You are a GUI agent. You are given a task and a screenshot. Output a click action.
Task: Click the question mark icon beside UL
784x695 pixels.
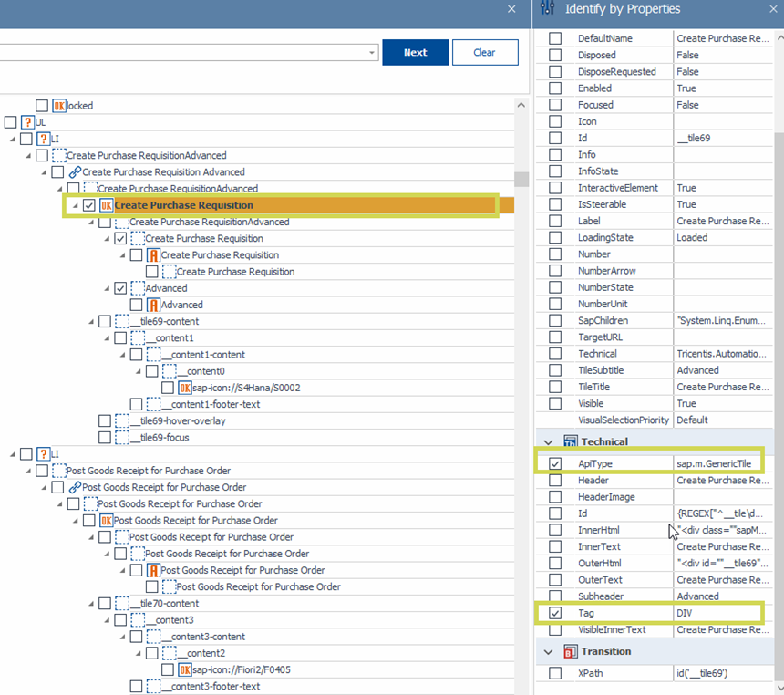point(27,122)
